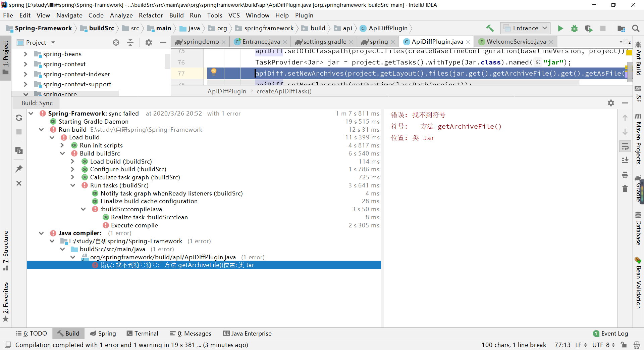Image resolution: width=644 pixels, height=350 pixels.
Task: Run with coverage icon in toolbar
Action: (589, 28)
